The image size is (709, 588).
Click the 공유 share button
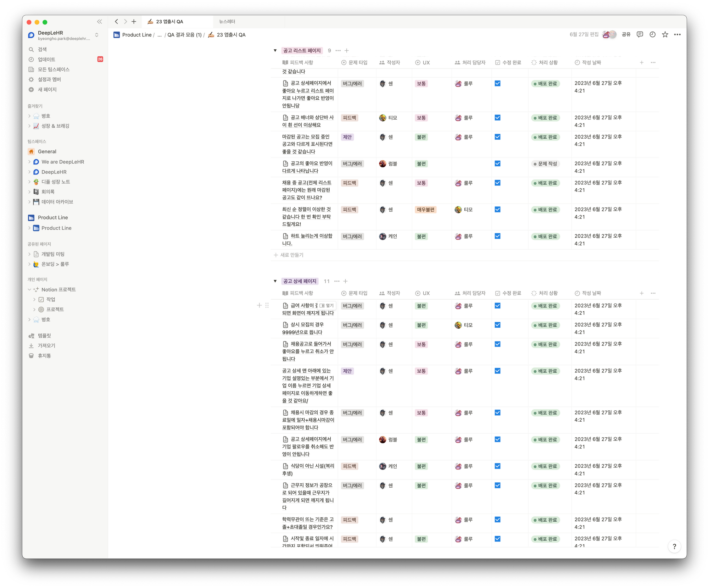pyautogui.click(x=626, y=34)
